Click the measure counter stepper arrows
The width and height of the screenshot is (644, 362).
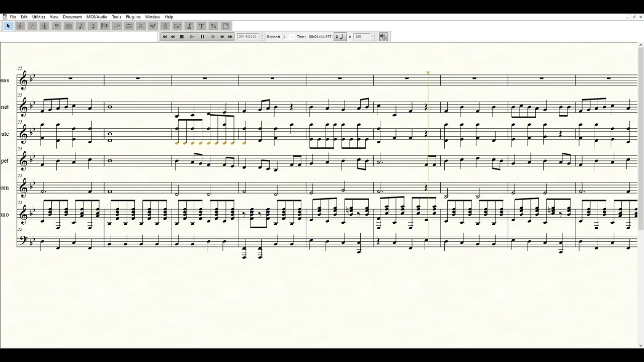point(262,37)
